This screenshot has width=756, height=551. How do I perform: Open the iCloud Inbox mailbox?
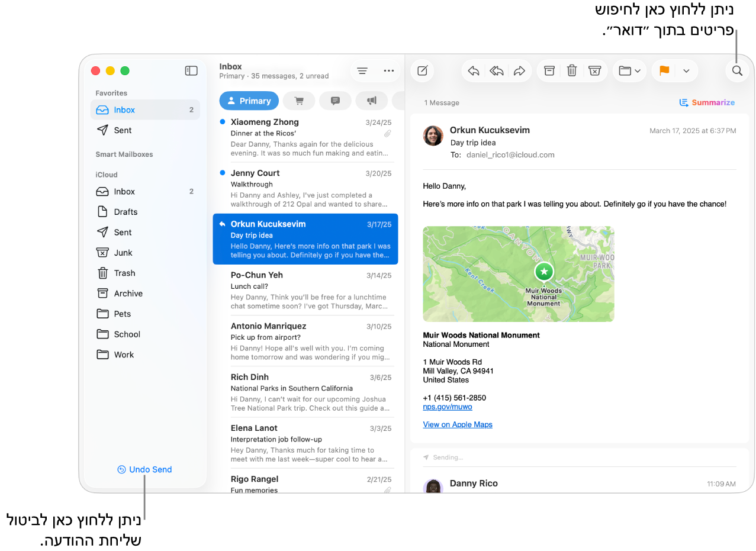pyautogui.click(x=145, y=191)
